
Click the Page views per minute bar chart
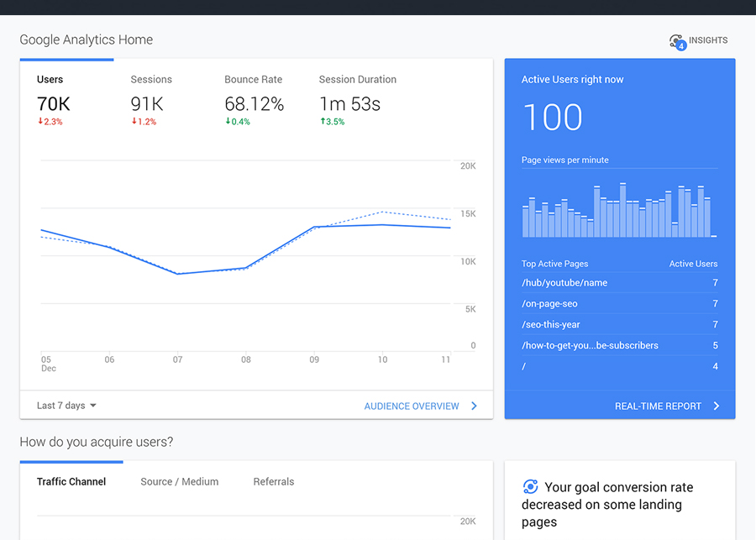[x=620, y=210]
